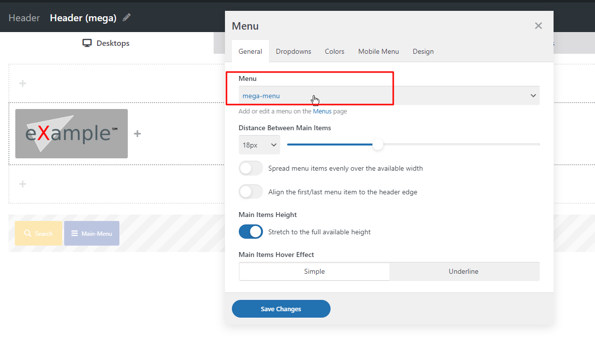Image resolution: width=595 pixels, height=364 pixels.
Task: Click the Main Items Hover Effect label
Action: pos(276,255)
